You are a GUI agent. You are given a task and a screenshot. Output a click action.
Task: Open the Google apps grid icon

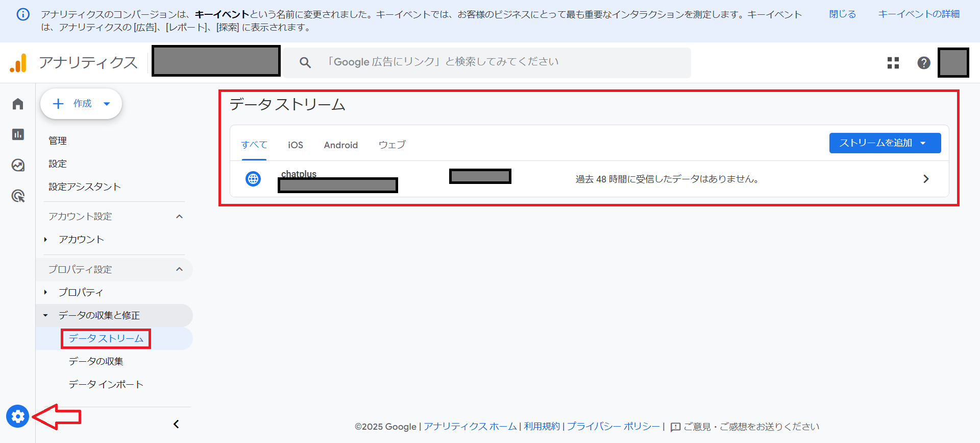pos(893,63)
